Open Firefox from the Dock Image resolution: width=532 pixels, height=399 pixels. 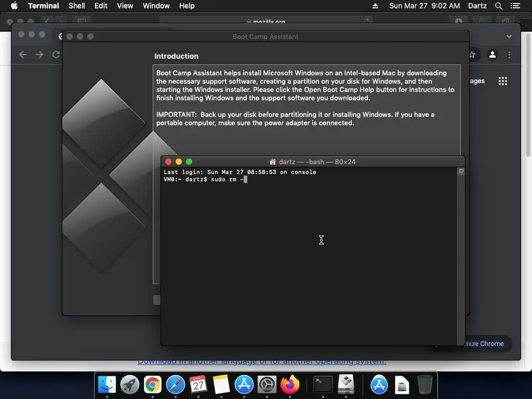coord(290,385)
